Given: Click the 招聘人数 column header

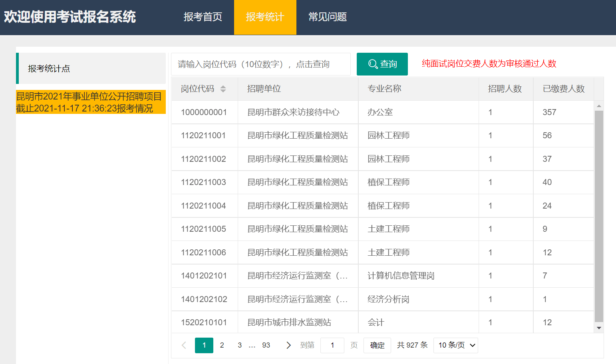Looking at the screenshot, I should [x=506, y=89].
